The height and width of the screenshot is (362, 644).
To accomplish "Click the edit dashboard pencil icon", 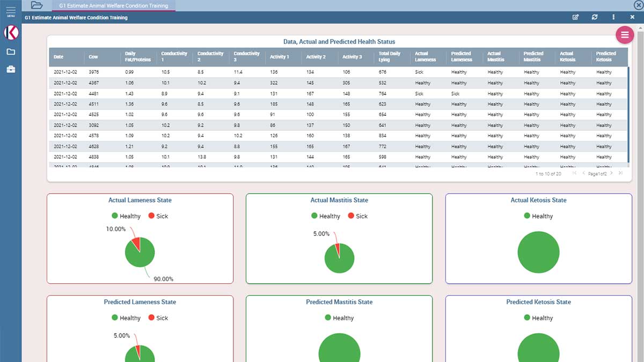I will point(576,17).
